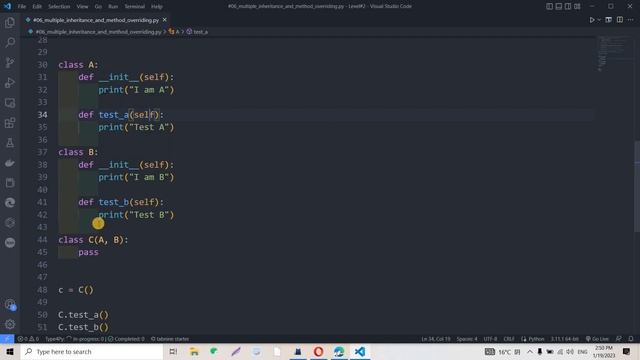The image size is (640, 360).
Task: Place cursor on line 30 class A
Action: 78,64
